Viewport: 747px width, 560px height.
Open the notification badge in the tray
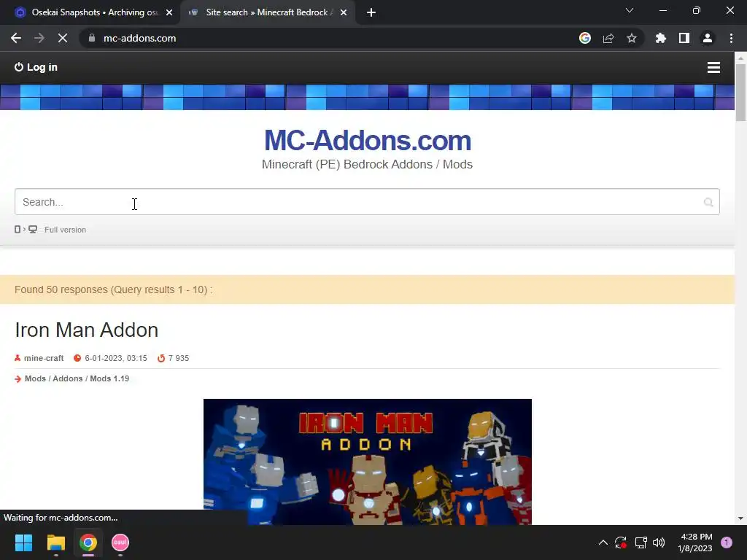tap(727, 542)
